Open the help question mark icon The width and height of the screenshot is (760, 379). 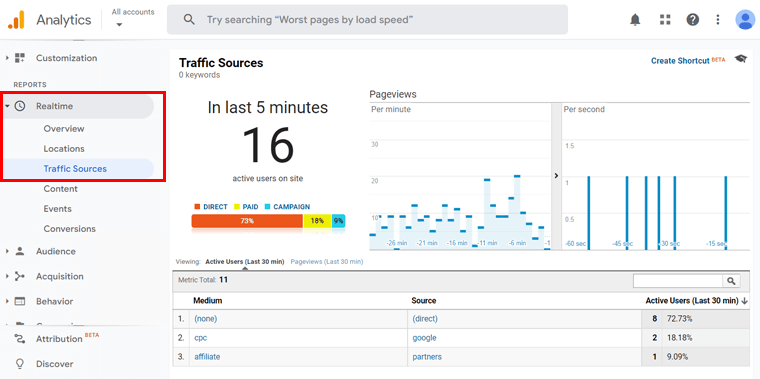click(x=693, y=20)
